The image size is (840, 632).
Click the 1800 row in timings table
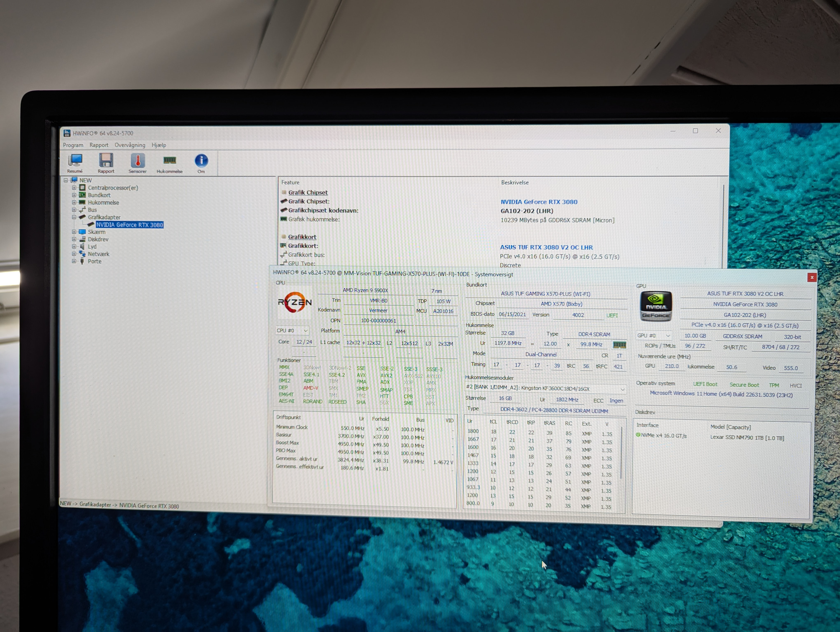pyautogui.click(x=540, y=432)
